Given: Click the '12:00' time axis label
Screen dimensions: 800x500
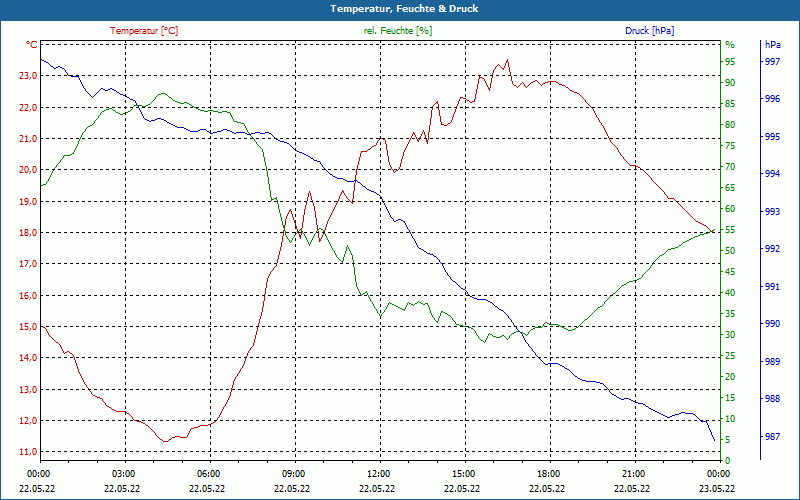Looking at the screenshot, I should (x=378, y=473).
